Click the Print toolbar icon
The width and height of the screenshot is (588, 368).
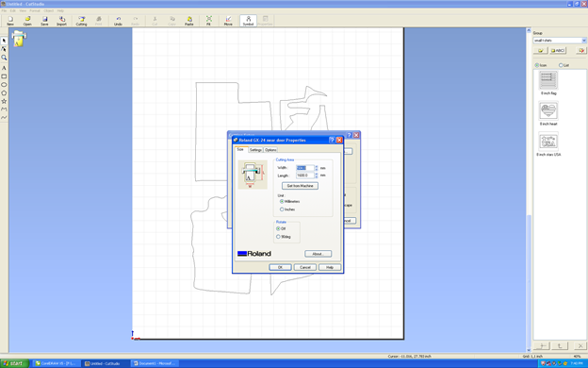point(99,21)
